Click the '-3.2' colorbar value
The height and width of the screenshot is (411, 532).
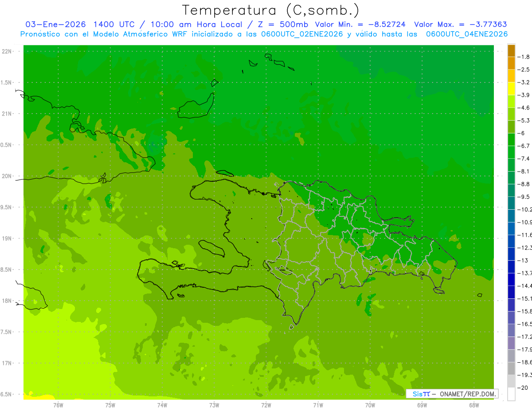click(524, 82)
